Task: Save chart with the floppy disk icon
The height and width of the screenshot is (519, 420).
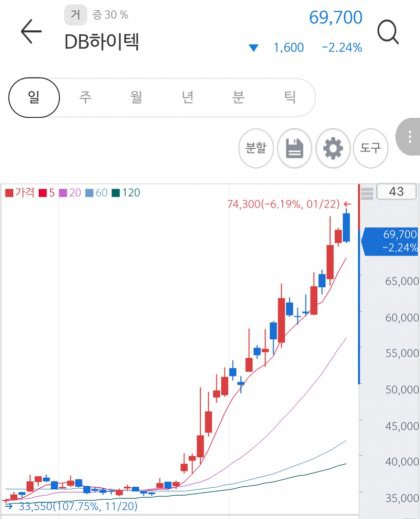Action: point(295,148)
